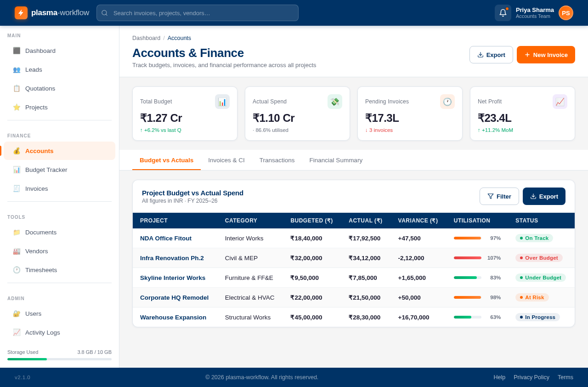The height and width of the screenshot is (387, 588).
Task: Click the Activity Logs icon
Action: pos(17,332)
